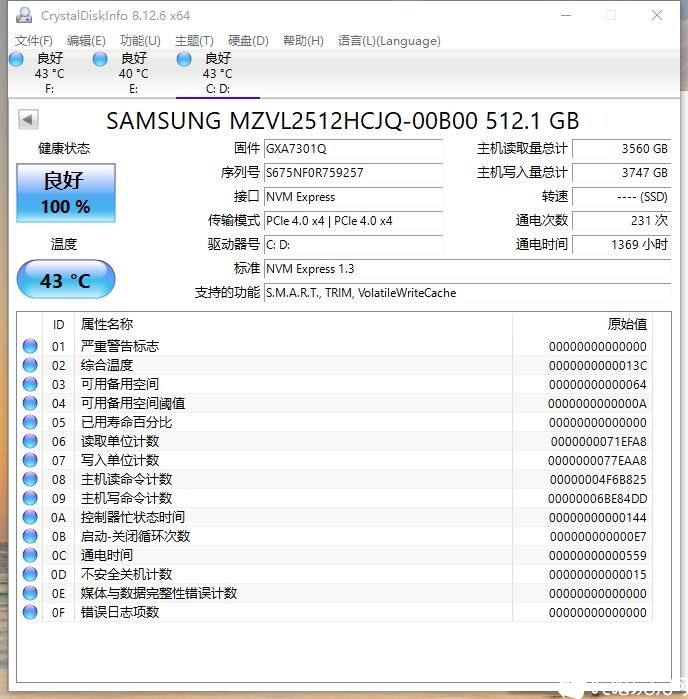688x699 pixels.
Task: Click the rotation speed value ---- (SSD)
Action: 622,197
